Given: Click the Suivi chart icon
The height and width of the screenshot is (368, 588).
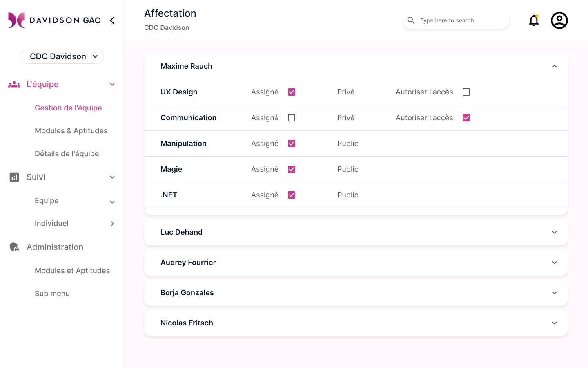Looking at the screenshot, I should [14, 177].
